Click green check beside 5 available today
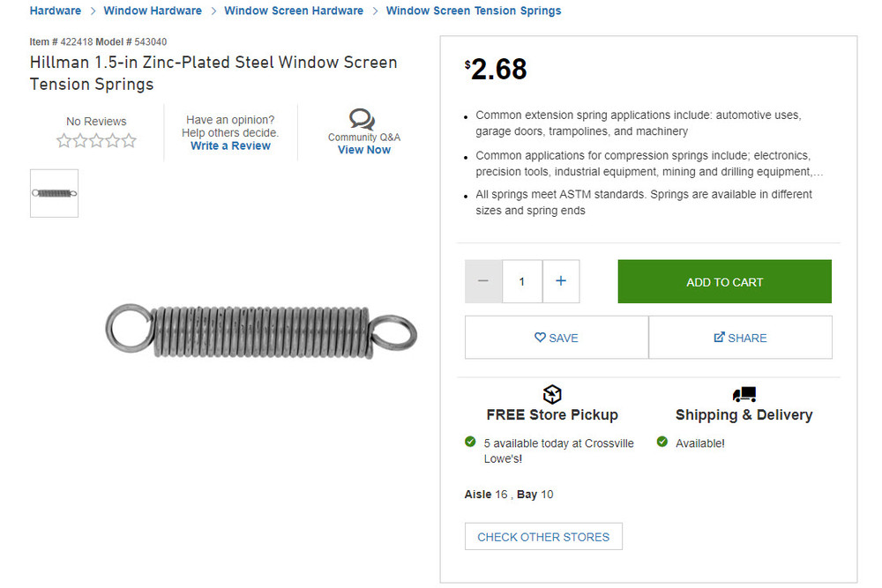Screen dimensions: 882x588 pos(470,443)
